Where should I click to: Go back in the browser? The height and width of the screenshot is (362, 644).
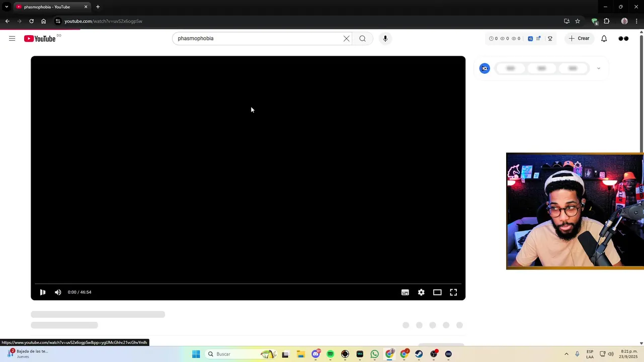tap(7, 21)
